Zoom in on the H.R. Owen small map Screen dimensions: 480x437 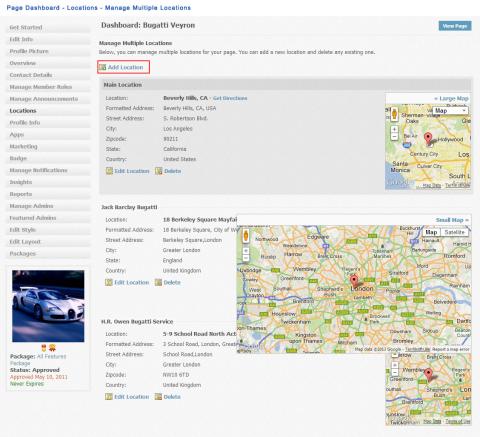[394, 365]
